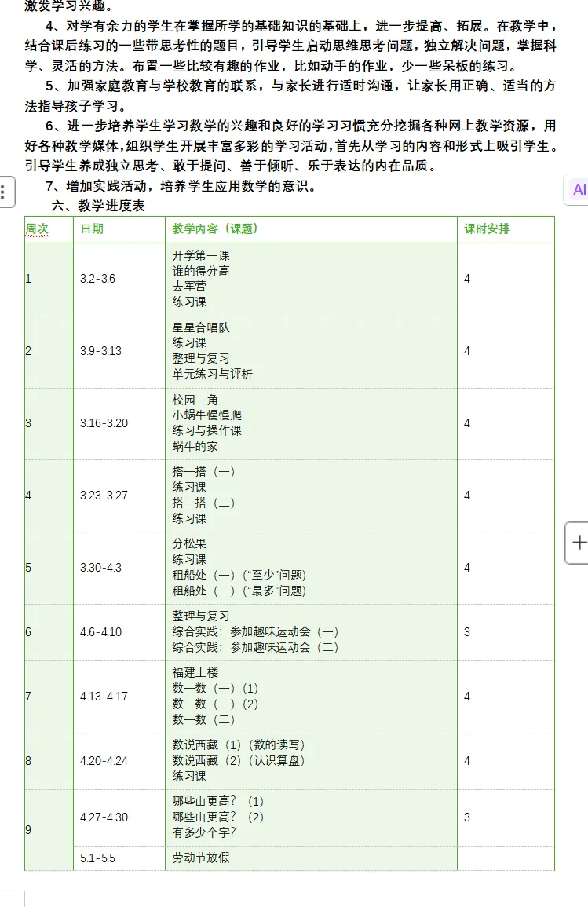
Task: Click the 课时 value 3 in 4.6-4.10 row
Action: (467, 632)
